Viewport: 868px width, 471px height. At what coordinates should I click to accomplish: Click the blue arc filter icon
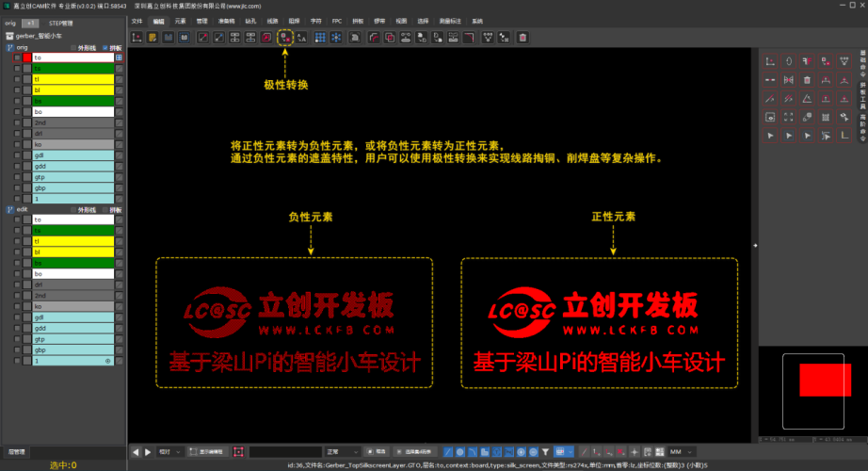[x=473, y=451]
